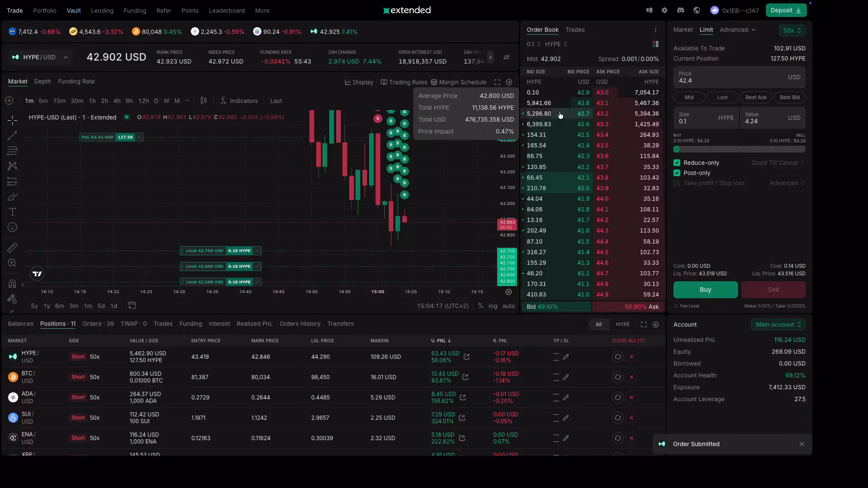
Task: Toggle auto scale on chart
Action: (x=509, y=306)
